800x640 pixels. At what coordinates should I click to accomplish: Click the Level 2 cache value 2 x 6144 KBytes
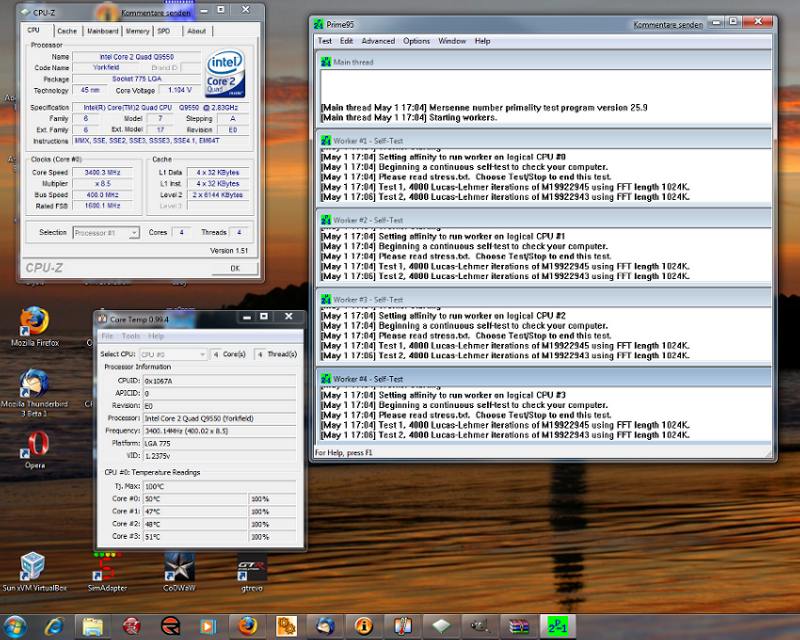pyautogui.click(x=217, y=195)
